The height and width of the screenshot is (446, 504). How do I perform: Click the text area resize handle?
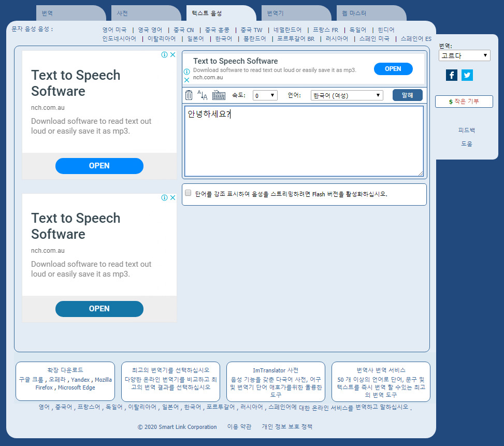click(421, 174)
